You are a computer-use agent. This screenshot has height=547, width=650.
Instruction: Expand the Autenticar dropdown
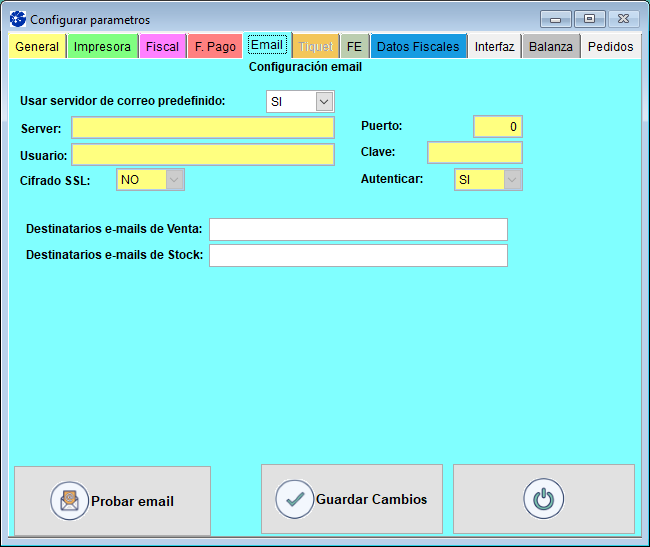pos(512,179)
